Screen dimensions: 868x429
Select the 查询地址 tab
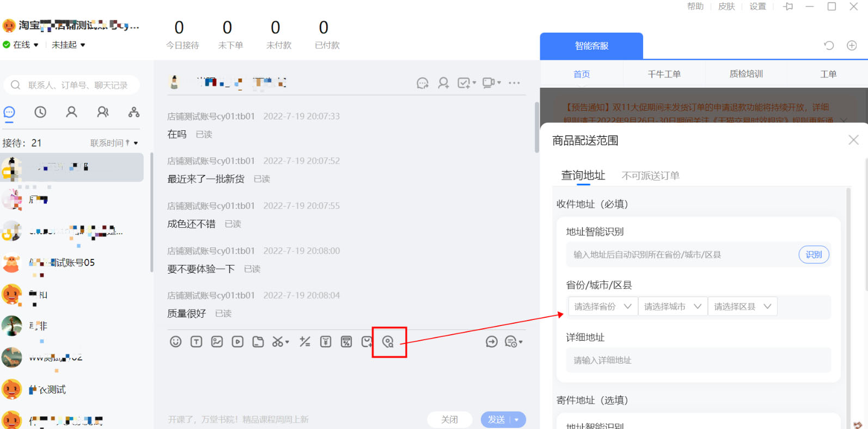[583, 176]
